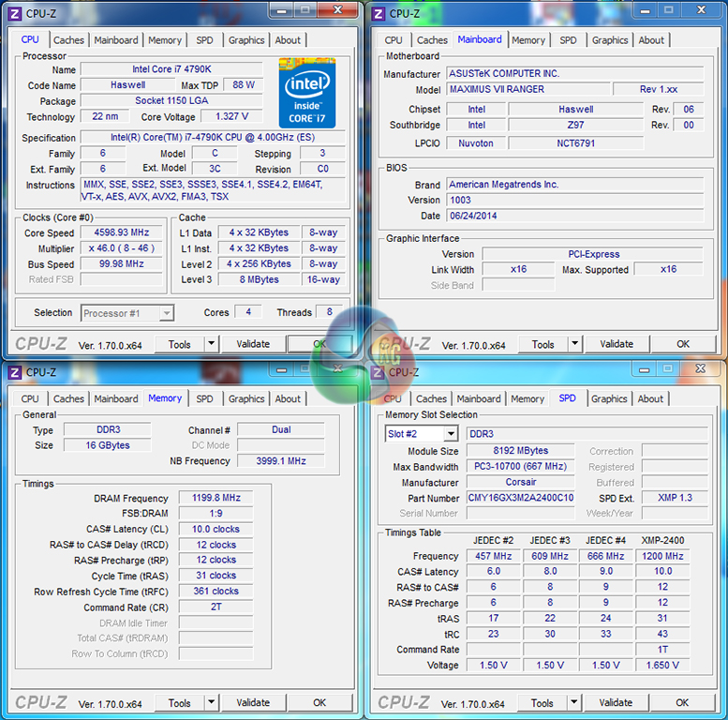Click XMP-2400 voltage cell 1.650 V
Viewport: 728px width, 720px height.
pos(662,666)
